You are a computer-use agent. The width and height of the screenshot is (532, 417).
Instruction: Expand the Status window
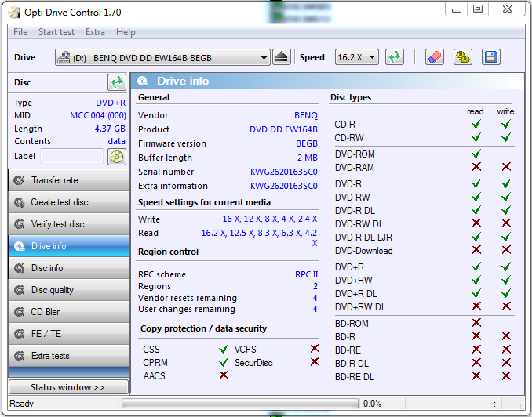click(x=69, y=387)
